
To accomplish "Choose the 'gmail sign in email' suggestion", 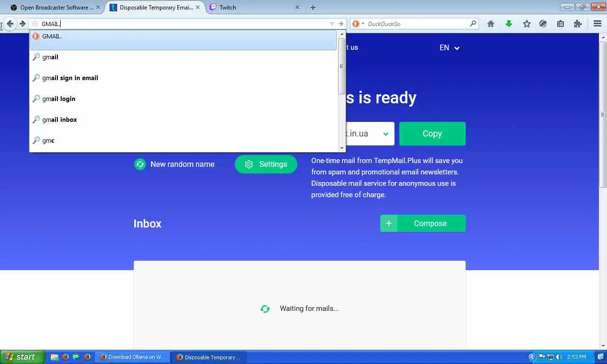I will 183,78.
